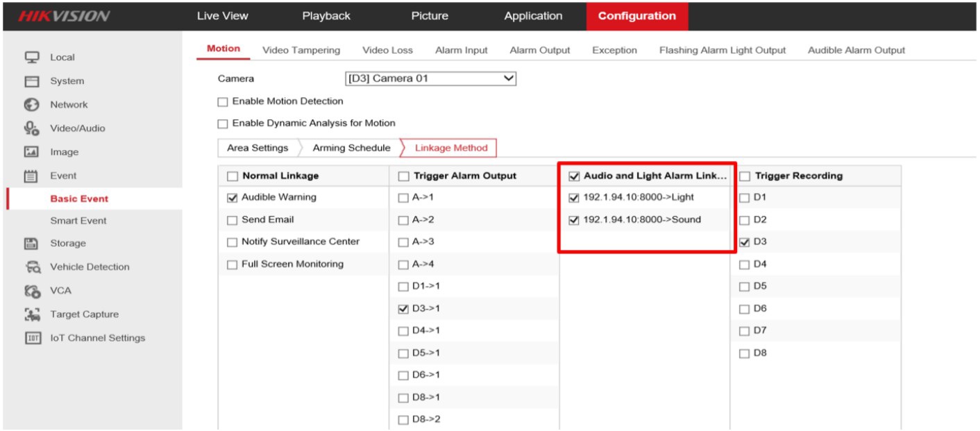Uncheck the Audible Warning checkbox
This screenshot has width=980, height=431.
(x=233, y=198)
